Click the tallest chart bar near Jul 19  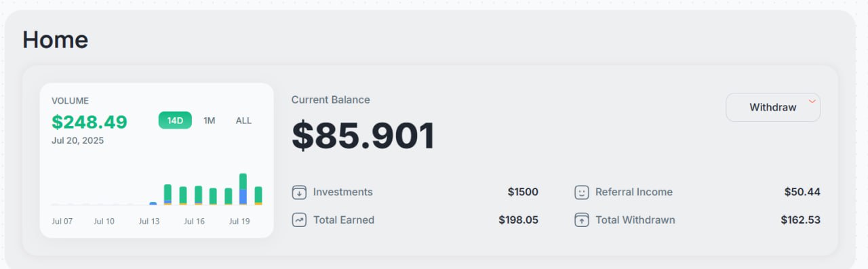pos(243,189)
